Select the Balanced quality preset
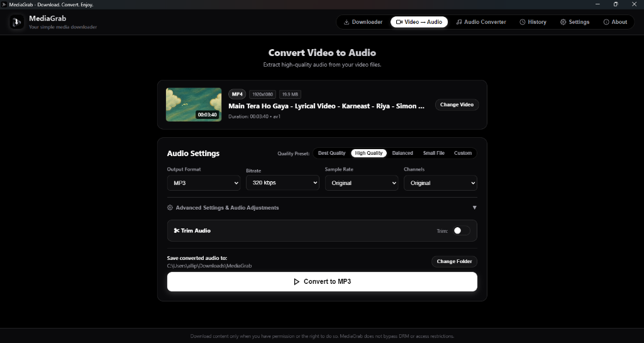The image size is (644, 343). coord(402,153)
